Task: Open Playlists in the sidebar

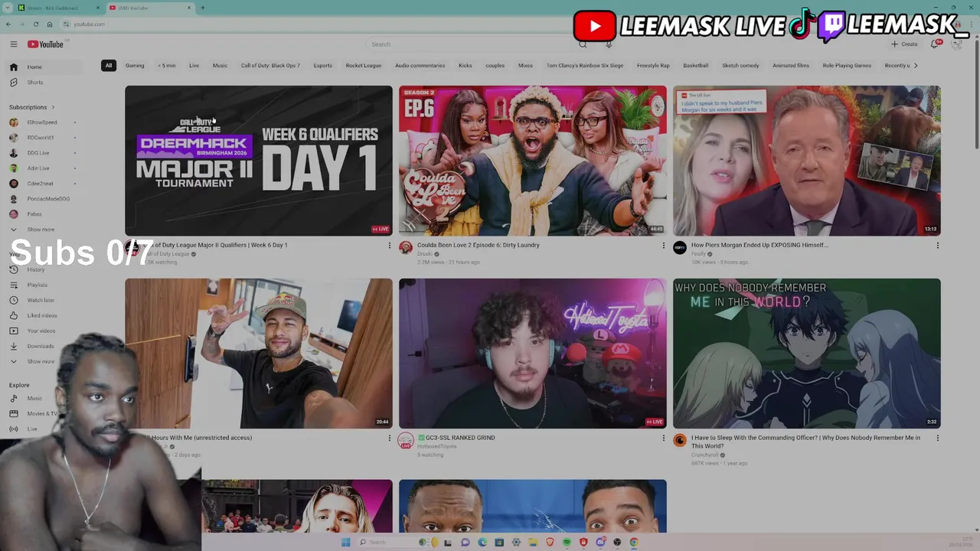Action: click(46, 285)
